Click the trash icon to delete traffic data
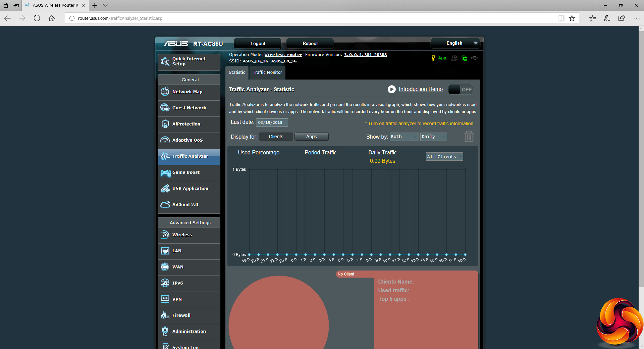This screenshot has width=644, height=349. click(469, 137)
